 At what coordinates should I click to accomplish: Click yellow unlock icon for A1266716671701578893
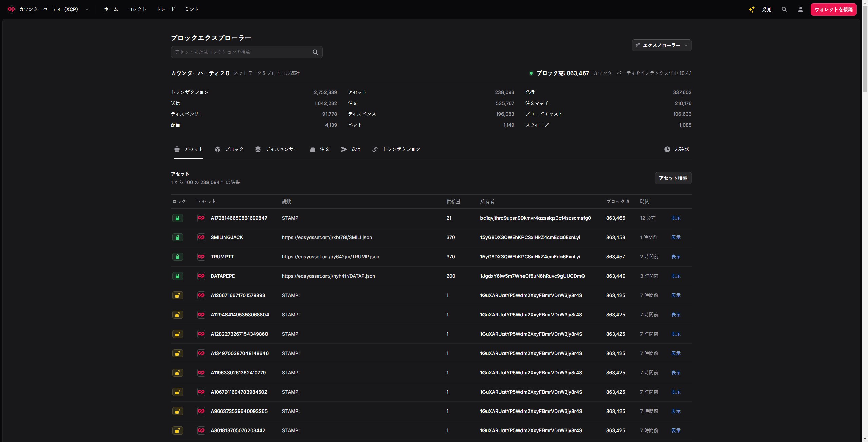(177, 295)
